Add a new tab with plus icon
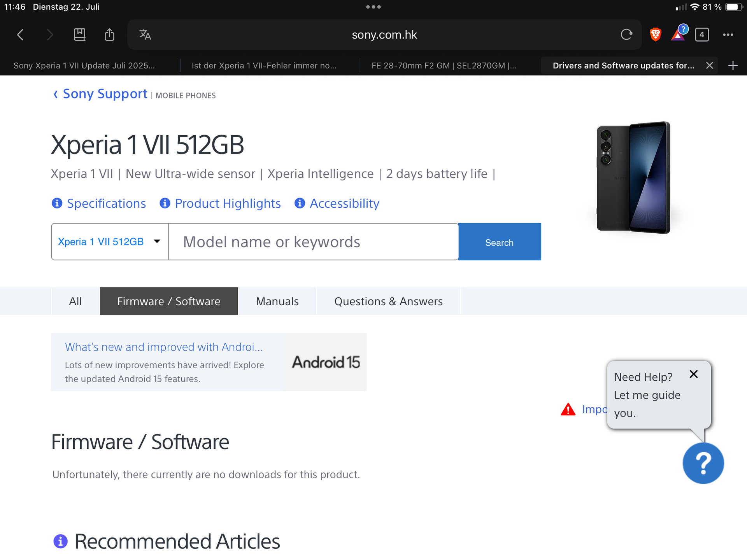This screenshot has width=747, height=560. tap(733, 65)
